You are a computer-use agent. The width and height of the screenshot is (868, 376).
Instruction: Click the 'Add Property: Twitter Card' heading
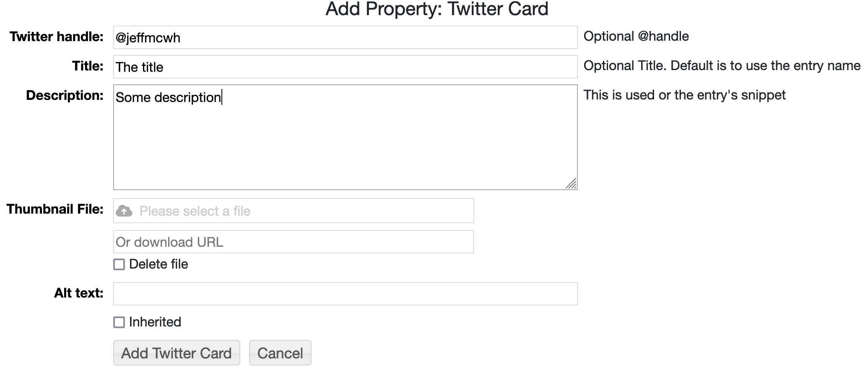(x=437, y=9)
